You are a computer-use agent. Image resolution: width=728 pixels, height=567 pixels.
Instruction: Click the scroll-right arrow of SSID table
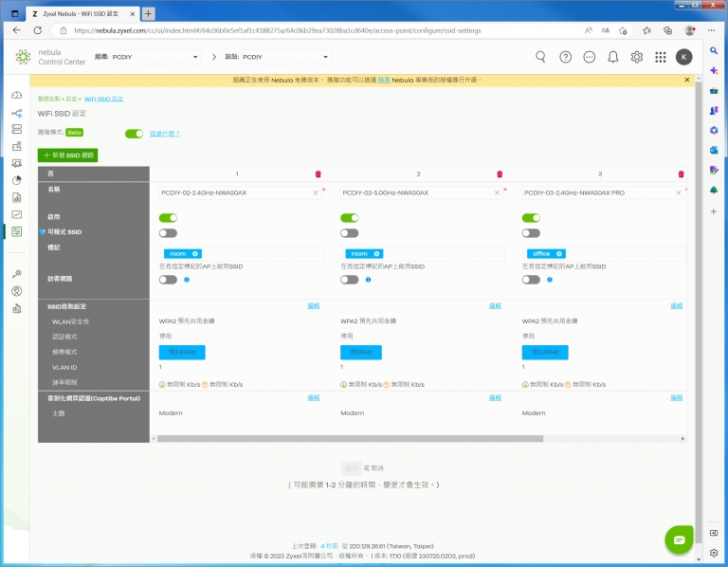[682, 438]
